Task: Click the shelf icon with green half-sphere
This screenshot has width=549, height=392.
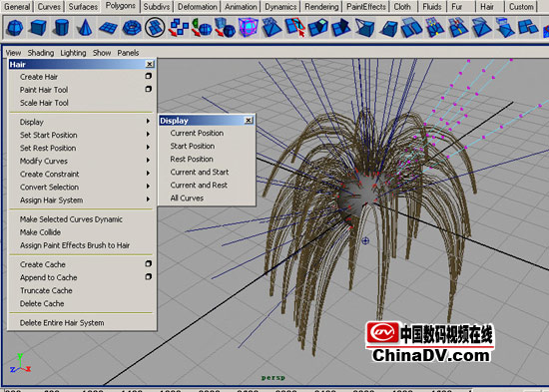Action: [202, 28]
